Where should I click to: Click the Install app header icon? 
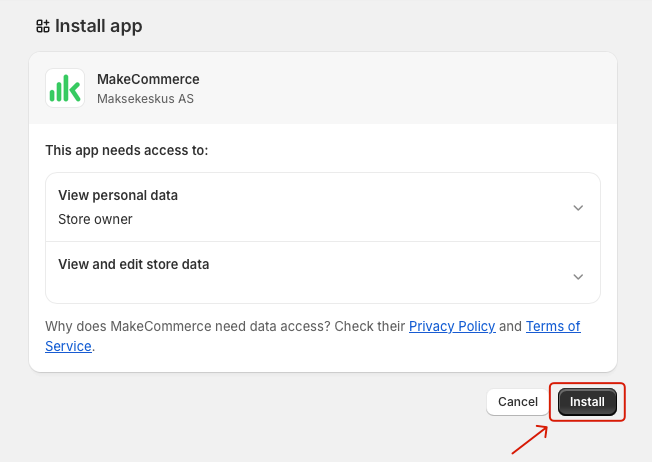[42, 26]
